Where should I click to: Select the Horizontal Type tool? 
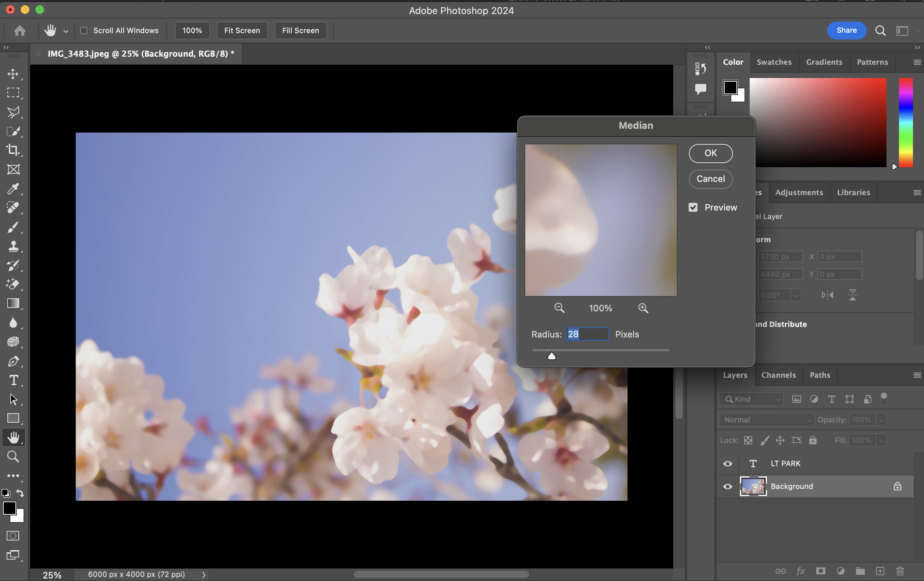tap(14, 380)
